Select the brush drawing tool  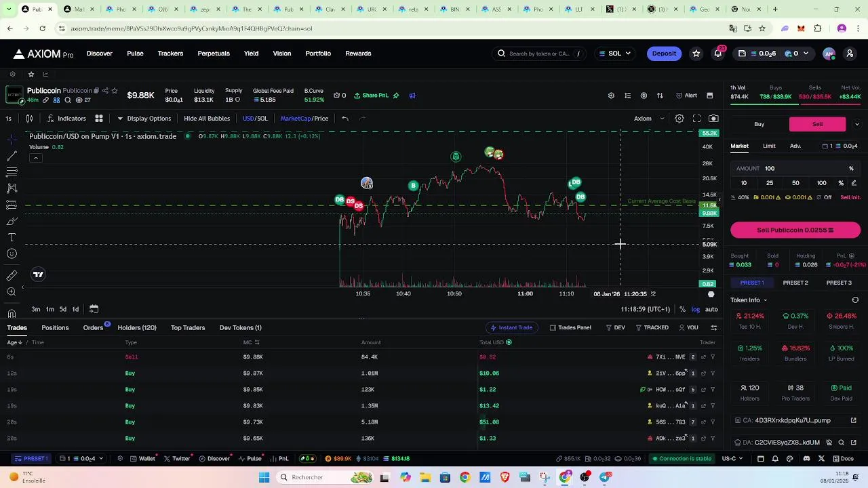click(x=12, y=221)
